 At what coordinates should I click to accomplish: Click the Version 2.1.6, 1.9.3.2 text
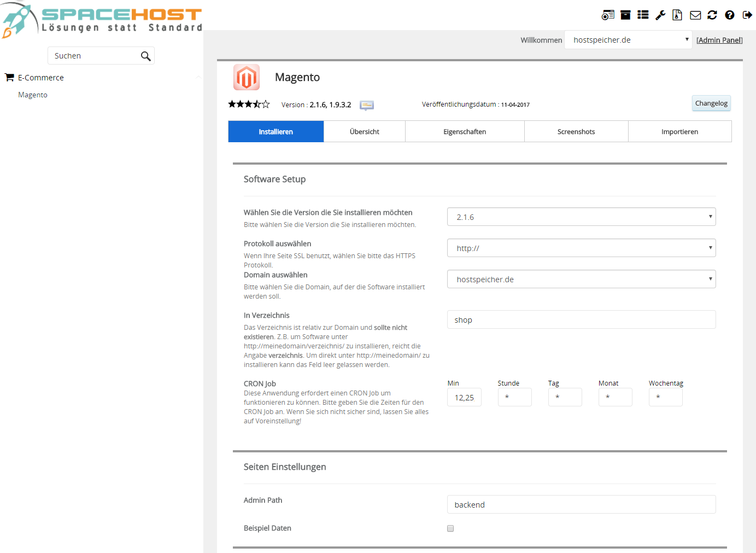coord(317,105)
